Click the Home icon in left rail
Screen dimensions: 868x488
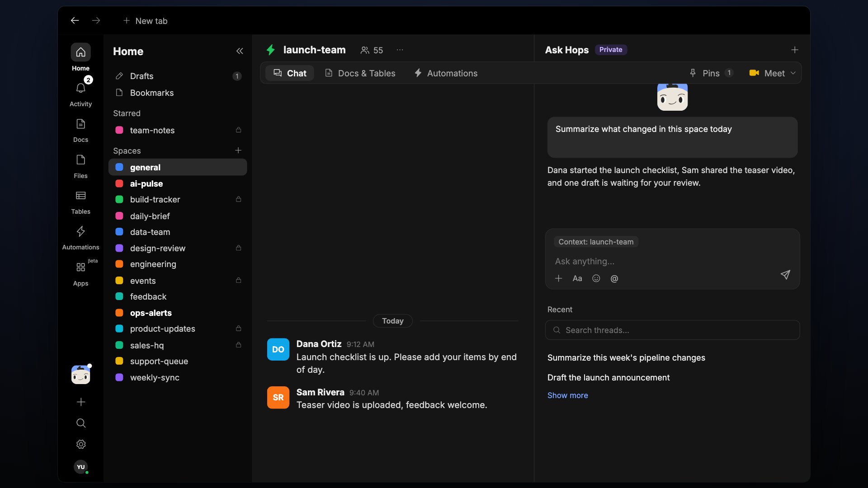(x=80, y=52)
